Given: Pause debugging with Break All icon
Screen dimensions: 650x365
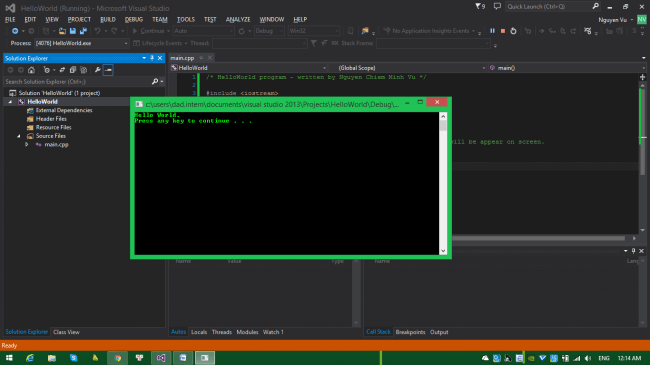Looking at the screenshot, I should point(492,31).
